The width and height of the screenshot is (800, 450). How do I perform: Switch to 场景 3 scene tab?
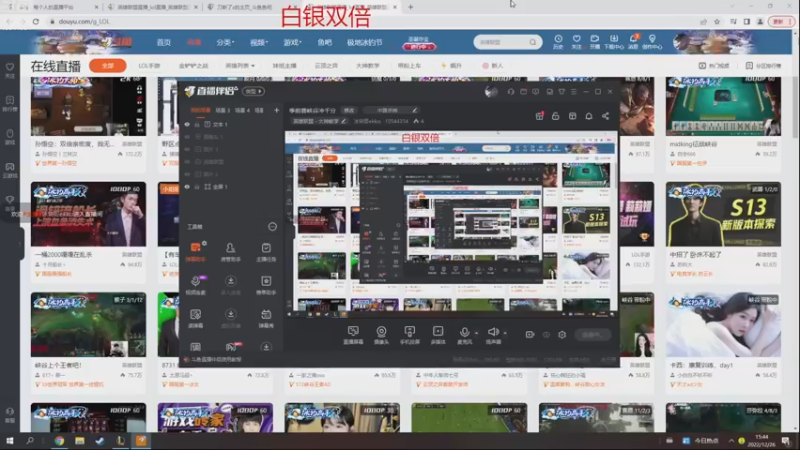click(x=222, y=110)
